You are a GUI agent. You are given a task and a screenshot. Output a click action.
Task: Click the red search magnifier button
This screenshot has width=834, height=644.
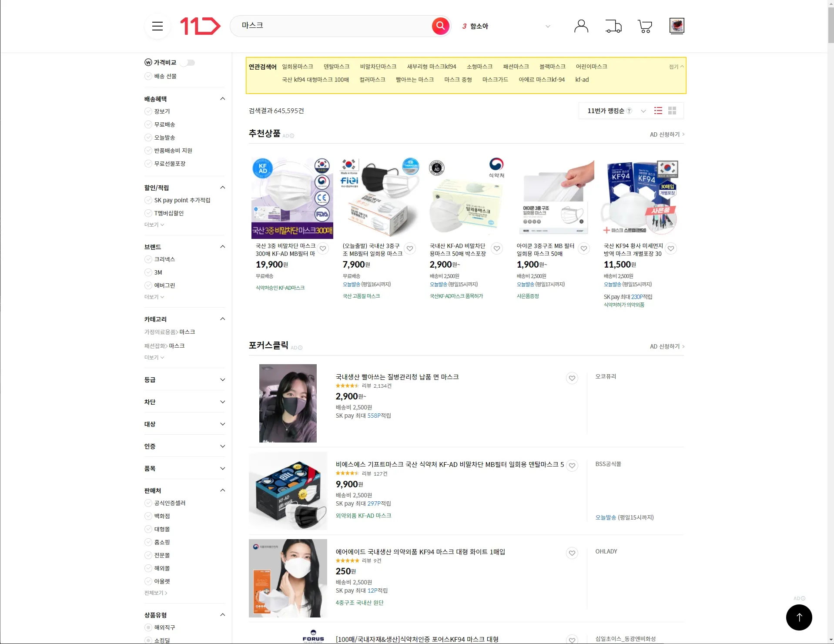440,26
